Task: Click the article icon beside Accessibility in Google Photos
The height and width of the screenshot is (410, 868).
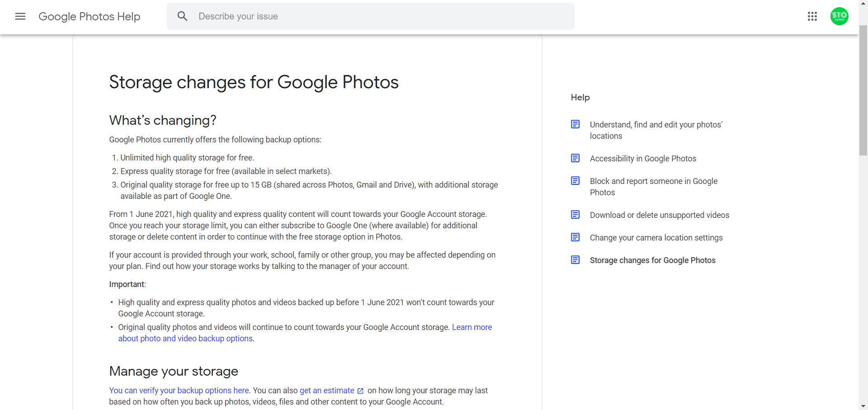Action: point(575,158)
